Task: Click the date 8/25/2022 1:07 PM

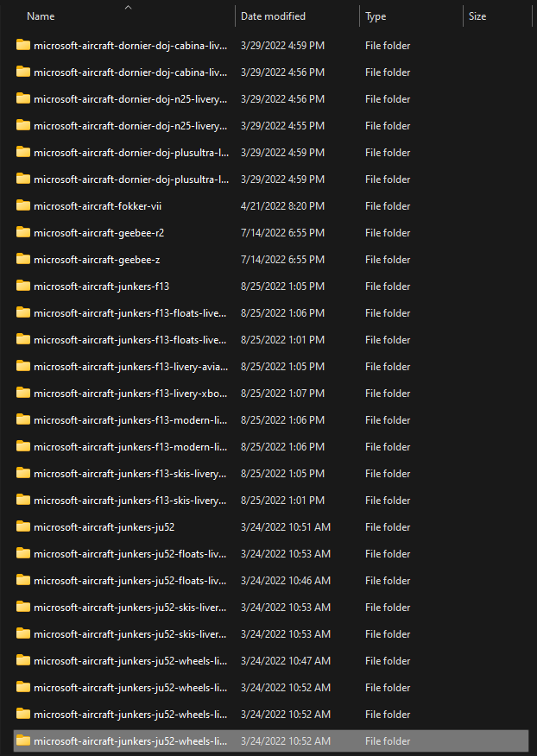Action: click(x=282, y=393)
